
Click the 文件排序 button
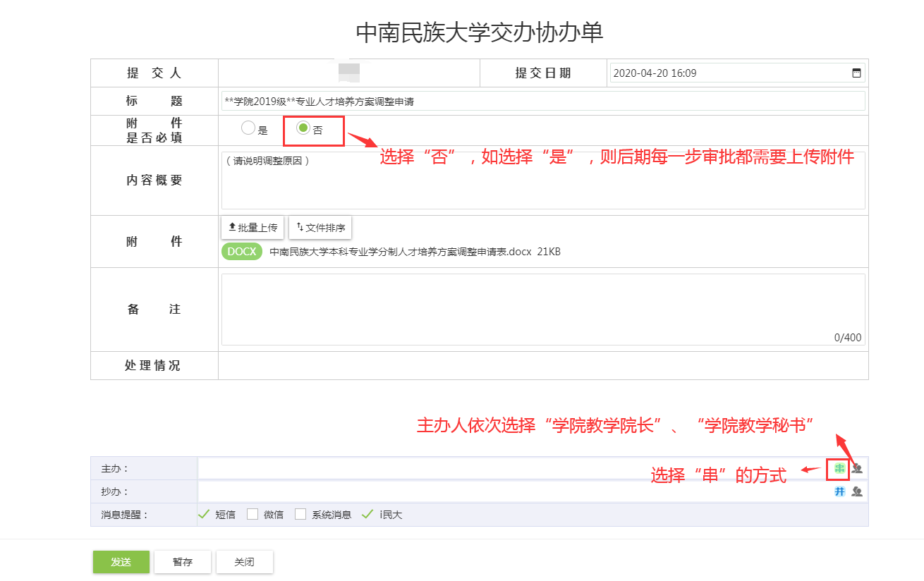click(x=320, y=228)
